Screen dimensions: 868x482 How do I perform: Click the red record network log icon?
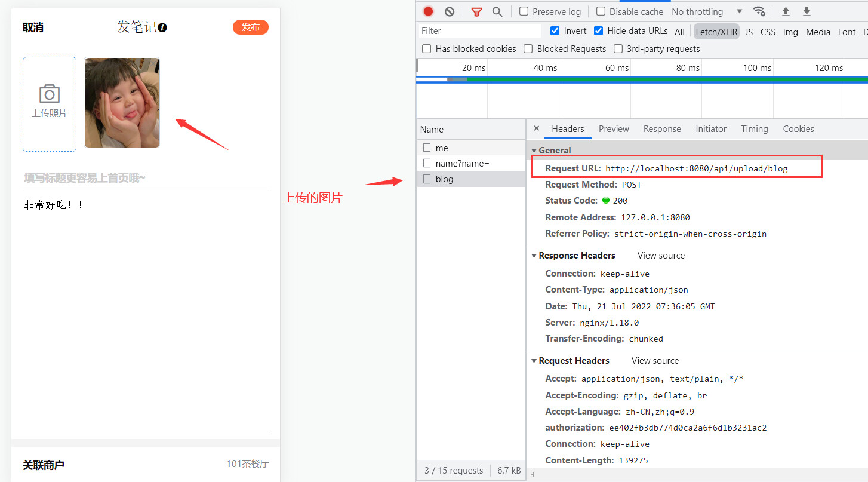pyautogui.click(x=428, y=11)
